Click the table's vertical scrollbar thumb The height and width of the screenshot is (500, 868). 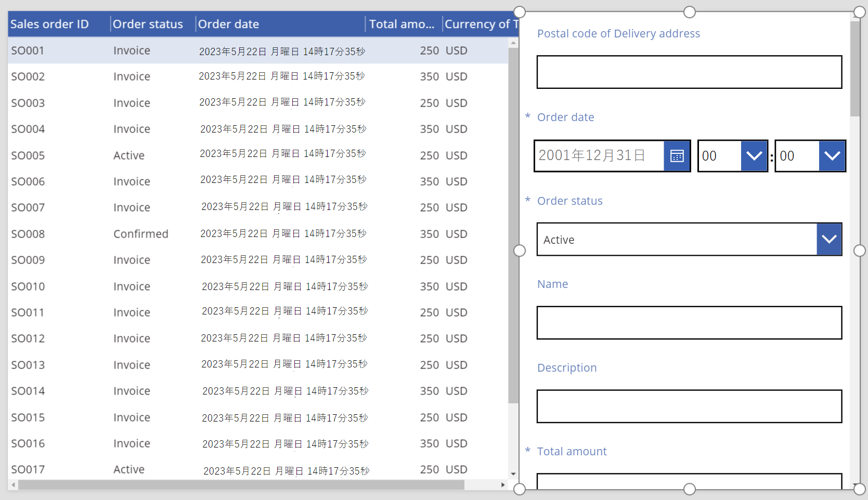513,226
